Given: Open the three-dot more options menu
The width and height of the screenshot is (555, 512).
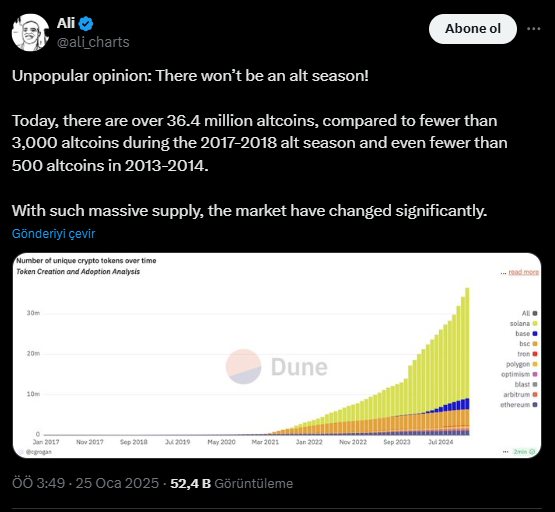Looking at the screenshot, I should [533, 29].
